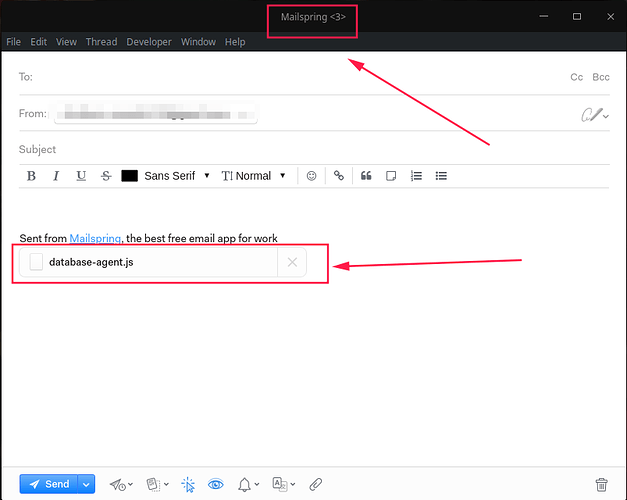Remove the database-agent.js attachment

[292, 262]
